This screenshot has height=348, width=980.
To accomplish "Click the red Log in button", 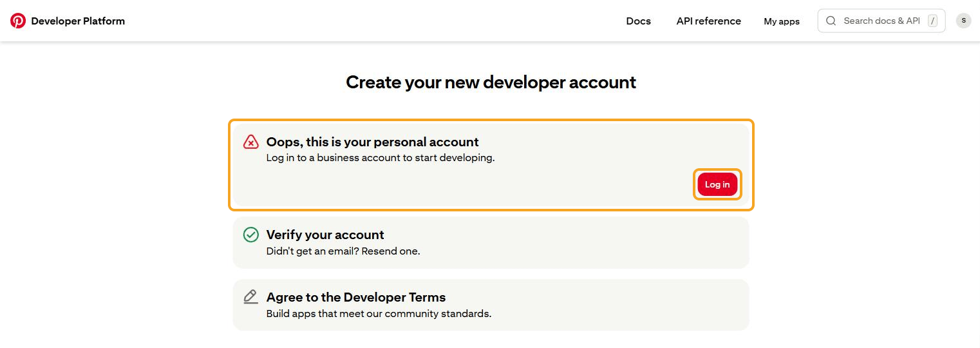I will [717, 184].
